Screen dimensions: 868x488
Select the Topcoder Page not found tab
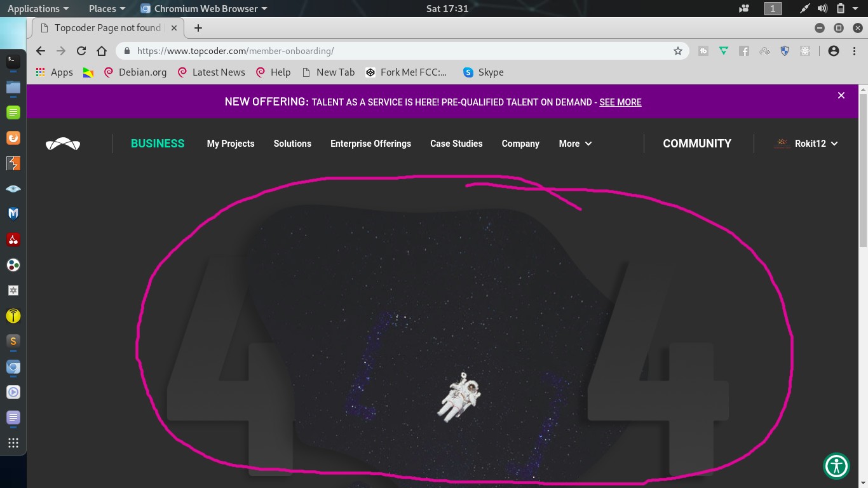pyautogui.click(x=107, y=28)
